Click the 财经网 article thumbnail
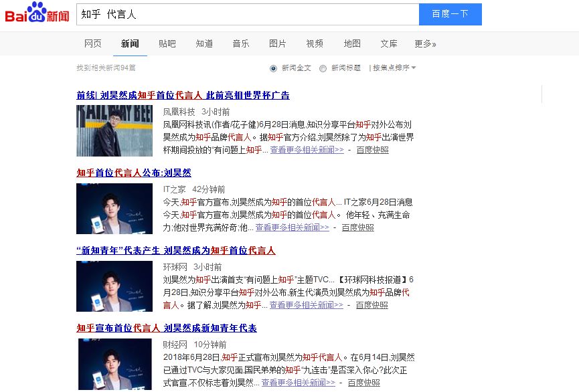 pyautogui.click(x=115, y=365)
